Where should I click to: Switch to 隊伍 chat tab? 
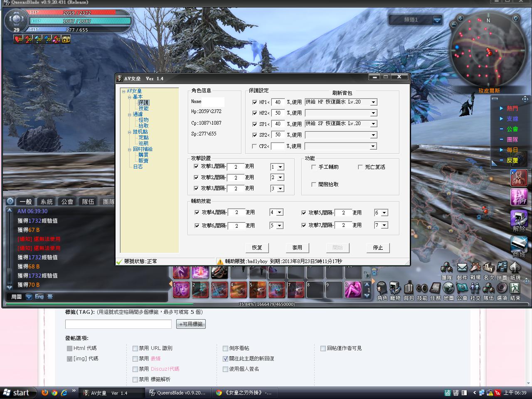(x=88, y=202)
